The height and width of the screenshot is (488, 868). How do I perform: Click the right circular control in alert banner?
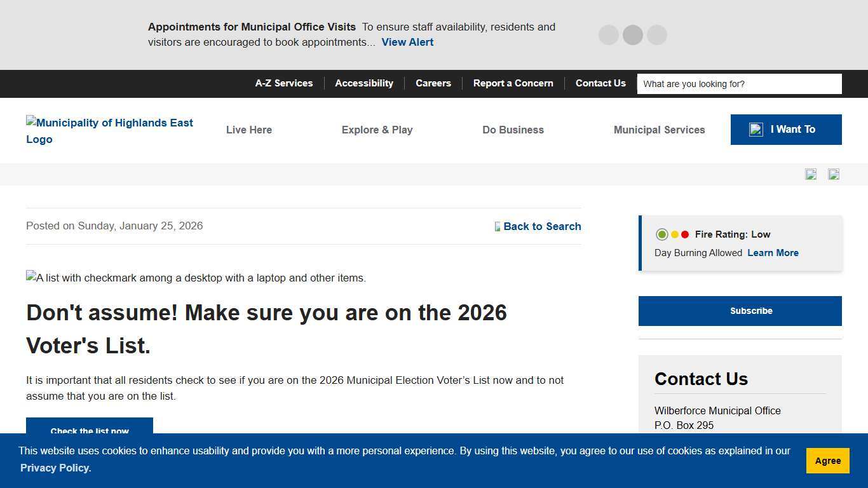[x=657, y=35]
